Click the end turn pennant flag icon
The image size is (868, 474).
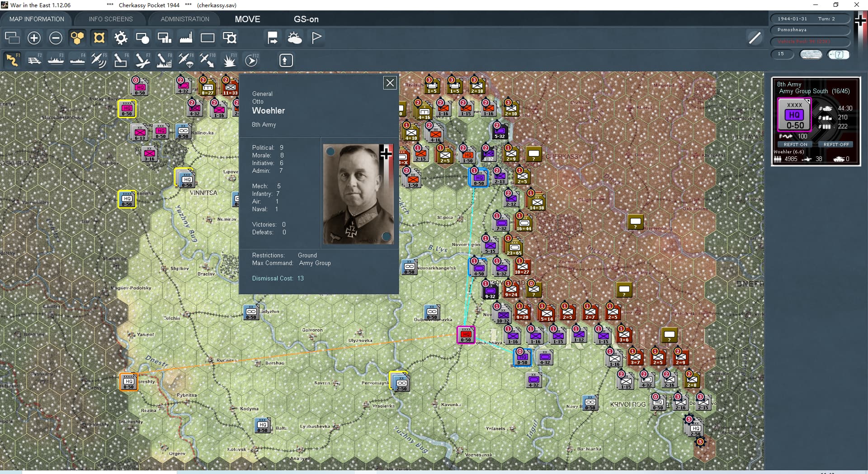(316, 38)
